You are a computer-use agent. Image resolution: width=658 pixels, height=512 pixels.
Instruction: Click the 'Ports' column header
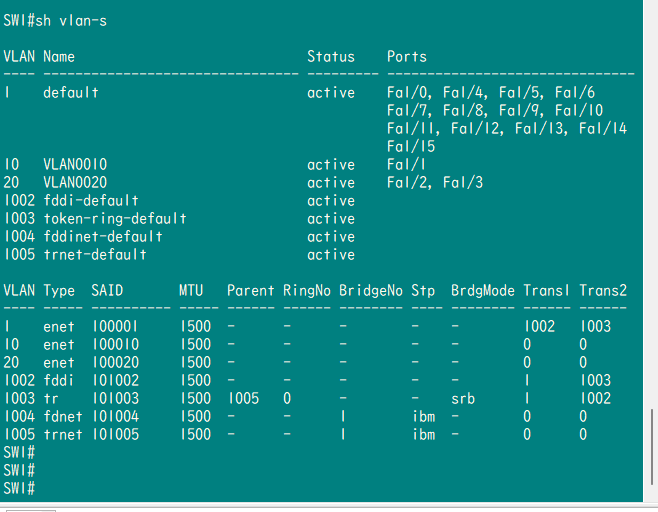tap(407, 57)
